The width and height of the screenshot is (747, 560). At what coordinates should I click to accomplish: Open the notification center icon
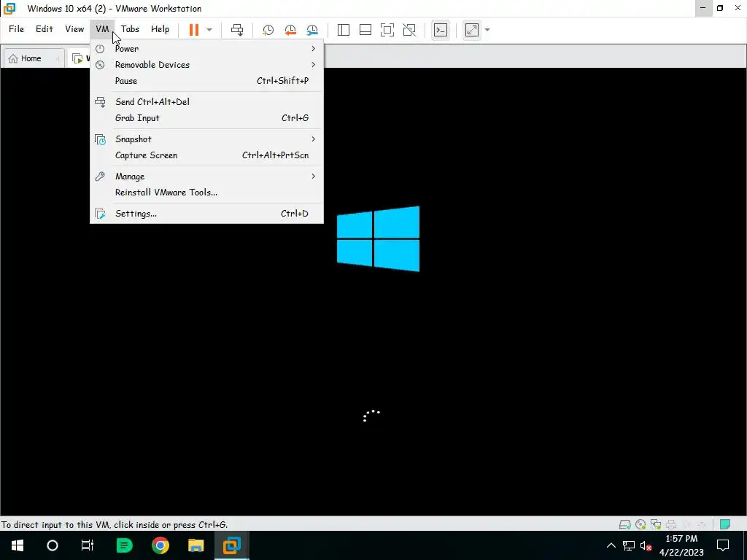tap(723, 545)
